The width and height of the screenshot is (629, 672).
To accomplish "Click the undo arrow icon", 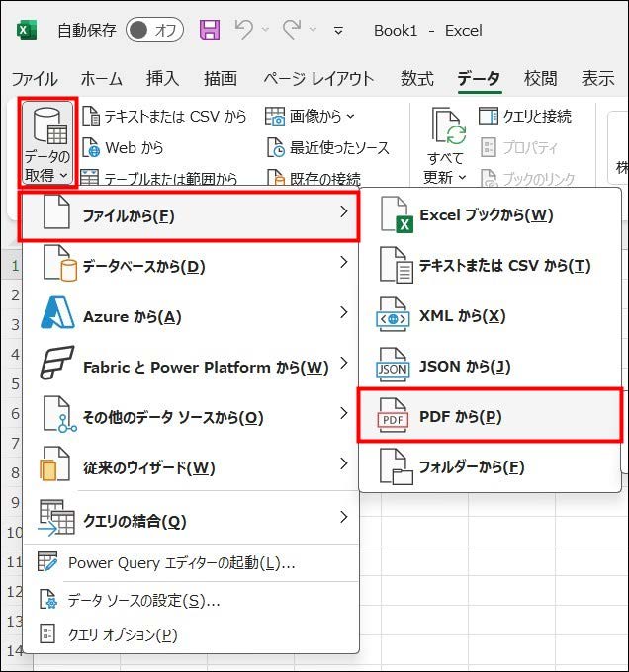I will 243,30.
